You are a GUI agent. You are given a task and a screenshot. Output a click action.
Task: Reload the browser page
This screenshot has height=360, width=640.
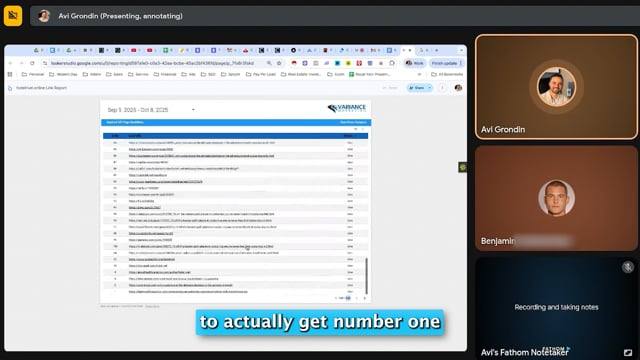pos(32,63)
